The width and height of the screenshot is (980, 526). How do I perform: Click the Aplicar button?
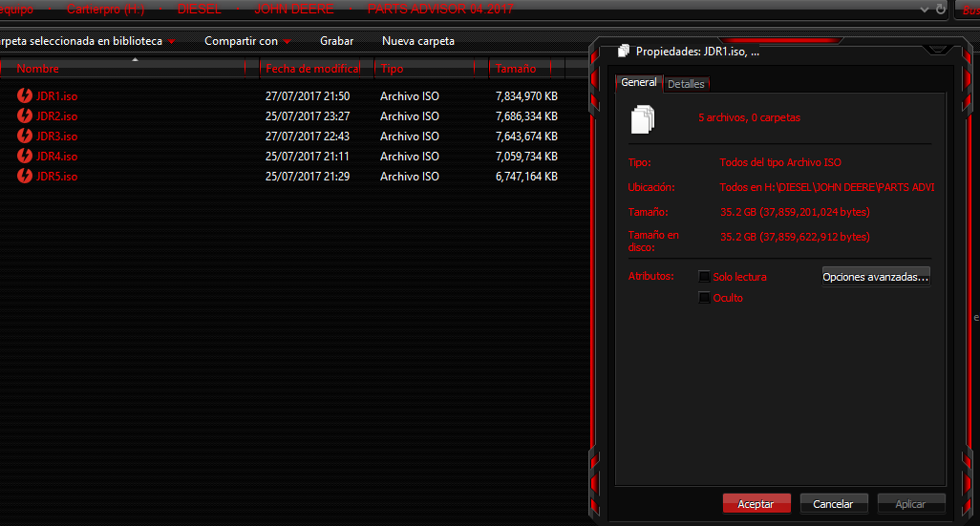(x=910, y=503)
